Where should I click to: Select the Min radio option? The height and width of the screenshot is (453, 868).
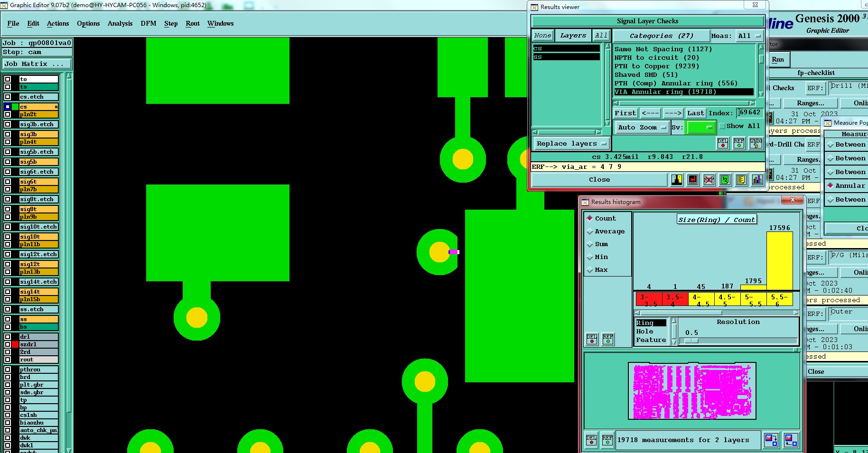[590, 257]
